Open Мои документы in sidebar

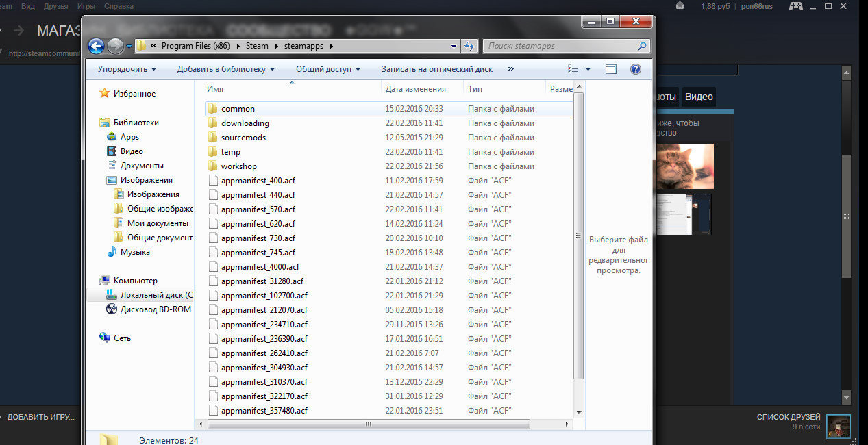[158, 223]
